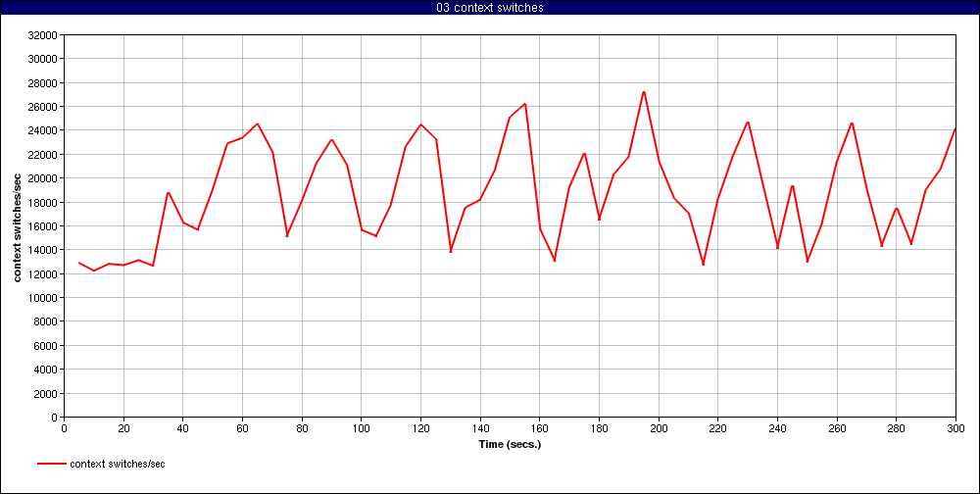Click the peak at 120 seconds

pyautogui.click(x=420, y=124)
